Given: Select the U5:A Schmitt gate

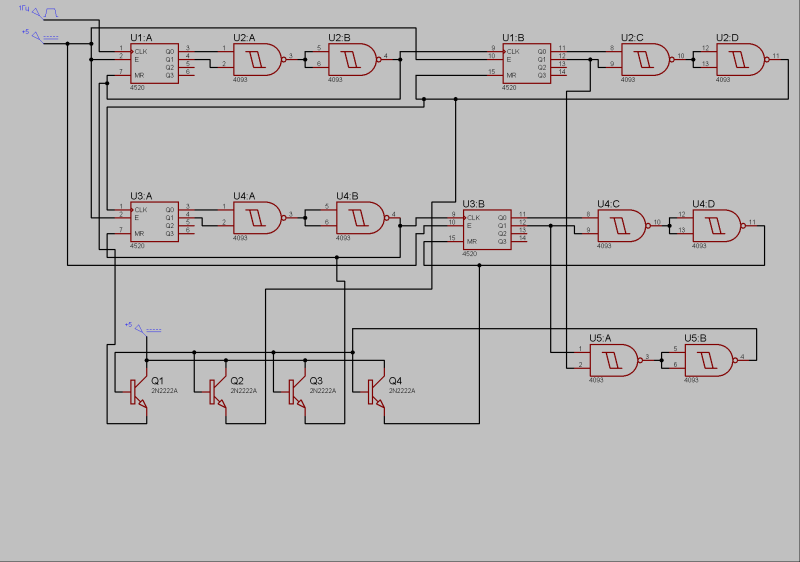Looking at the screenshot, I should click(615, 360).
